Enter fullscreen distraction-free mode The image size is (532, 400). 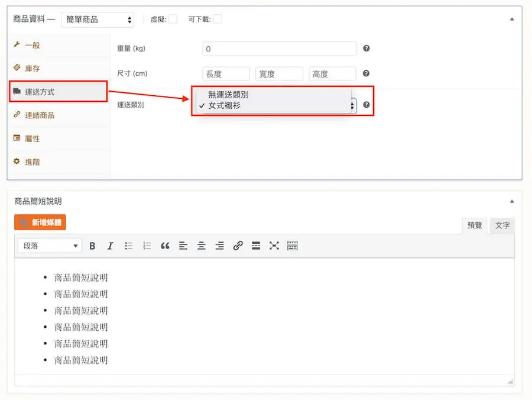pyautogui.click(x=274, y=246)
